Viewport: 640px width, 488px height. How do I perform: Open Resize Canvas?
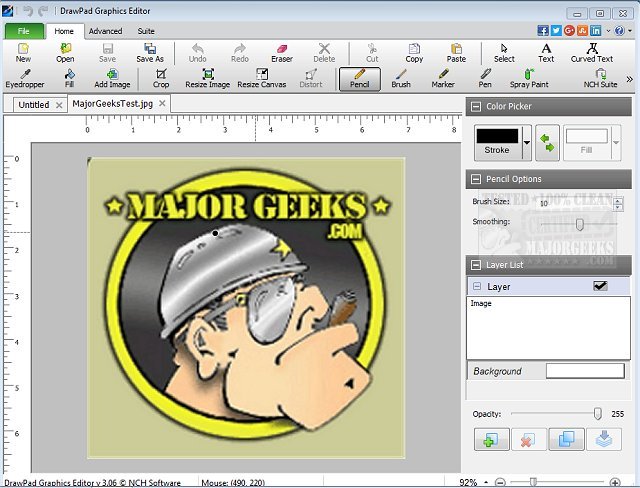coord(262,79)
